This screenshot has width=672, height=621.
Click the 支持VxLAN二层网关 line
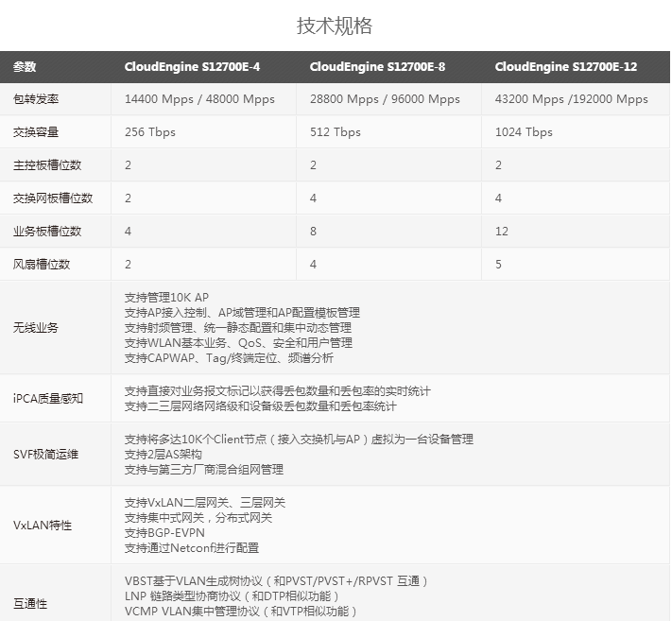click(x=205, y=502)
